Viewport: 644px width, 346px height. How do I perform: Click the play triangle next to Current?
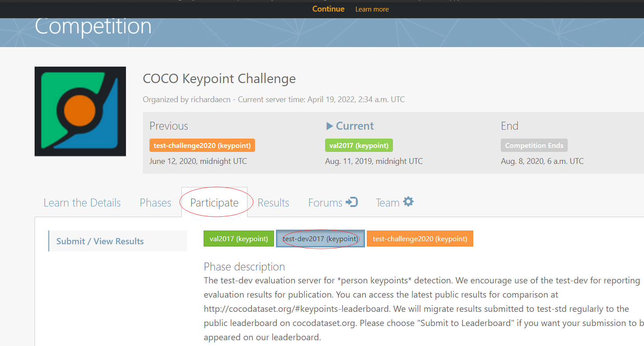click(x=330, y=126)
